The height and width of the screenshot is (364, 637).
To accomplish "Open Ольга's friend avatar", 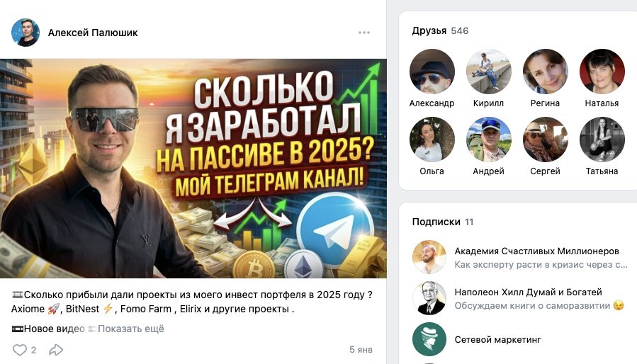I will point(432,140).
